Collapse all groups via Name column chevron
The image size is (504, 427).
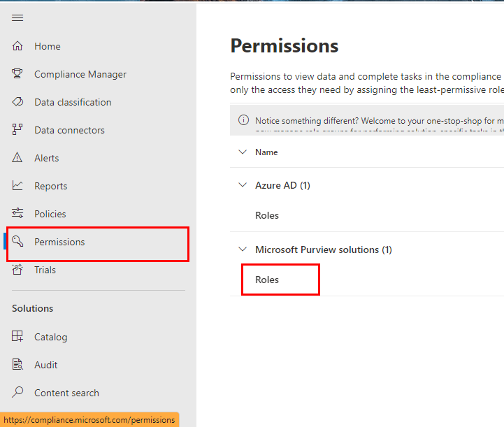243,152
